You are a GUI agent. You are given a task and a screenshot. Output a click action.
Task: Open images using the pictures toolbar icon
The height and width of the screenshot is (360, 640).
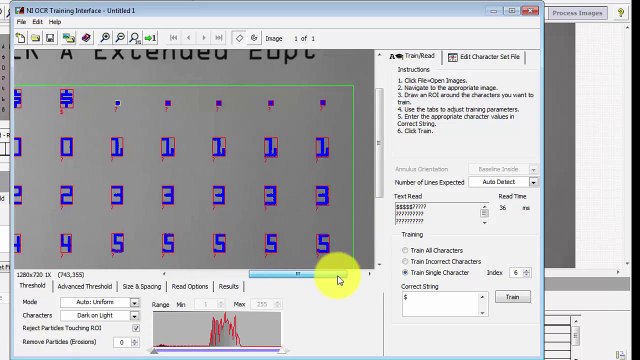[69, 38]
